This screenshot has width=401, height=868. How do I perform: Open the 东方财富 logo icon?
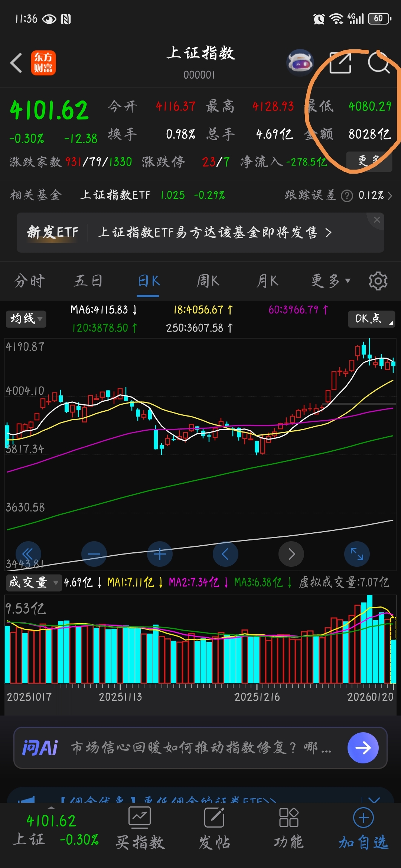(x=43, y=63)
